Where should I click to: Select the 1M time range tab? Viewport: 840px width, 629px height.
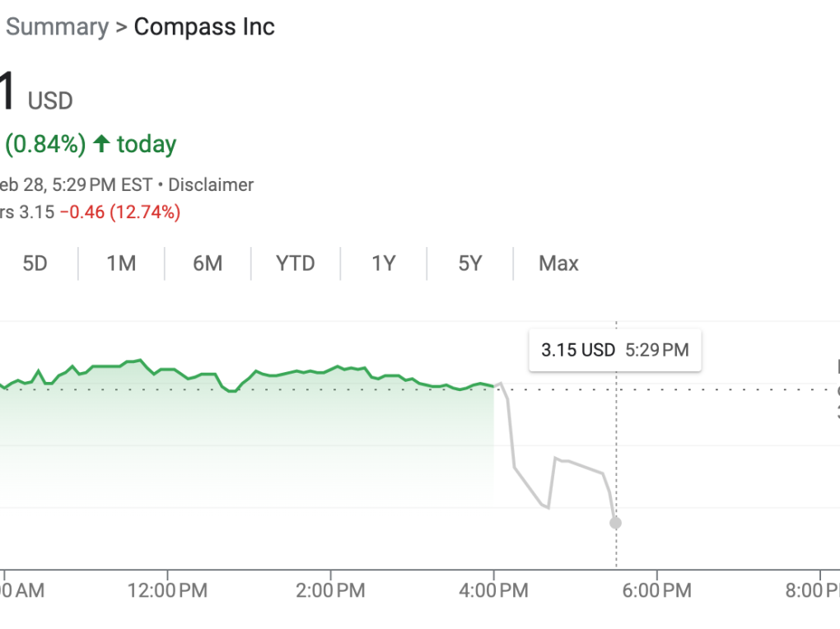121,263
